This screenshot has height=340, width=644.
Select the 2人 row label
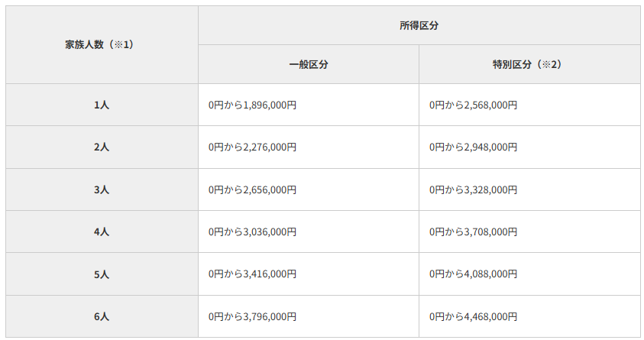click(102, 147)
